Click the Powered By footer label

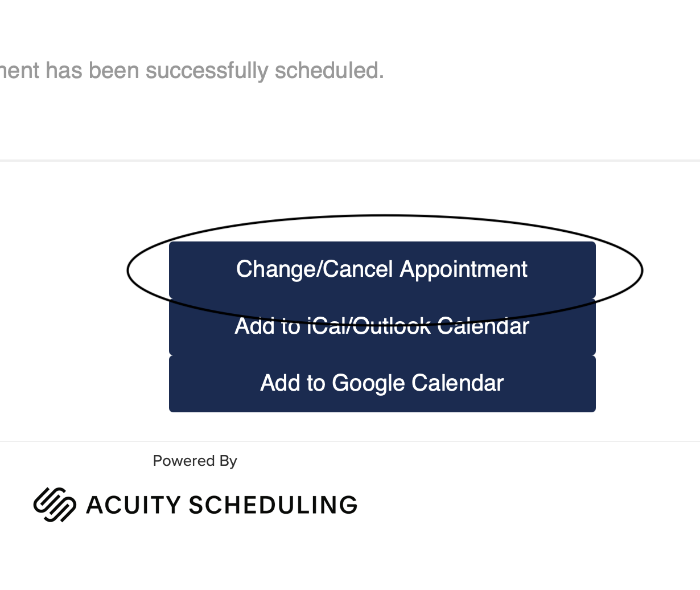tap(195, 461)
